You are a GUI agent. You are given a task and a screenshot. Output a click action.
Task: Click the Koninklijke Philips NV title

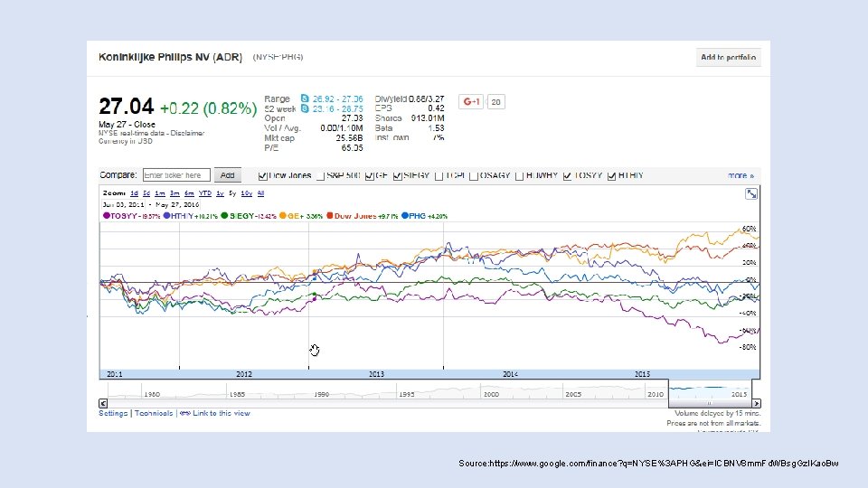pos(171,57)
